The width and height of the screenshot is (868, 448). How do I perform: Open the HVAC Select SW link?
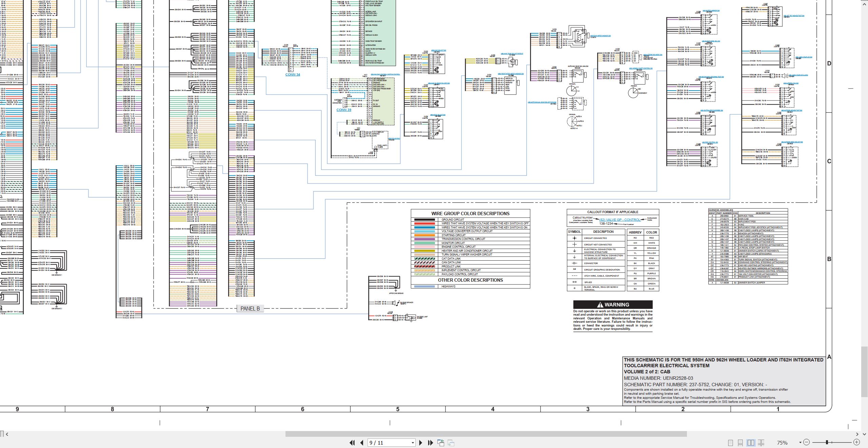(x=438, y=51)
